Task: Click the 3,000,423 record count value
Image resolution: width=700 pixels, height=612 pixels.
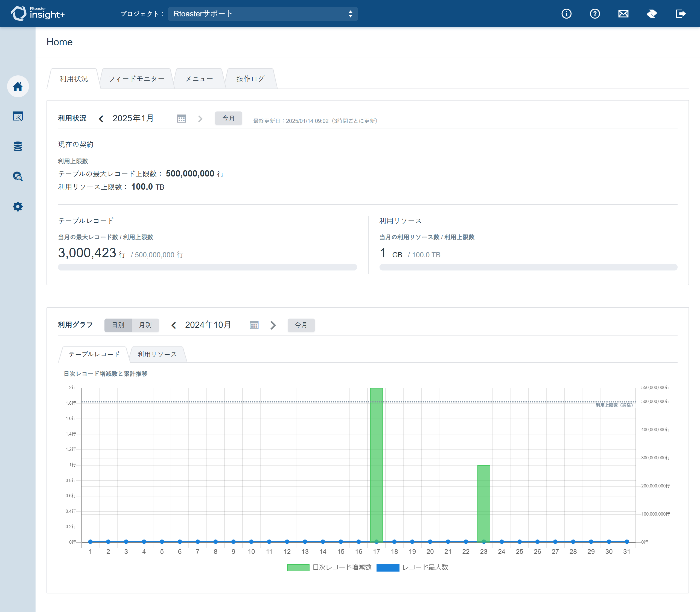Action: (87, 253)
